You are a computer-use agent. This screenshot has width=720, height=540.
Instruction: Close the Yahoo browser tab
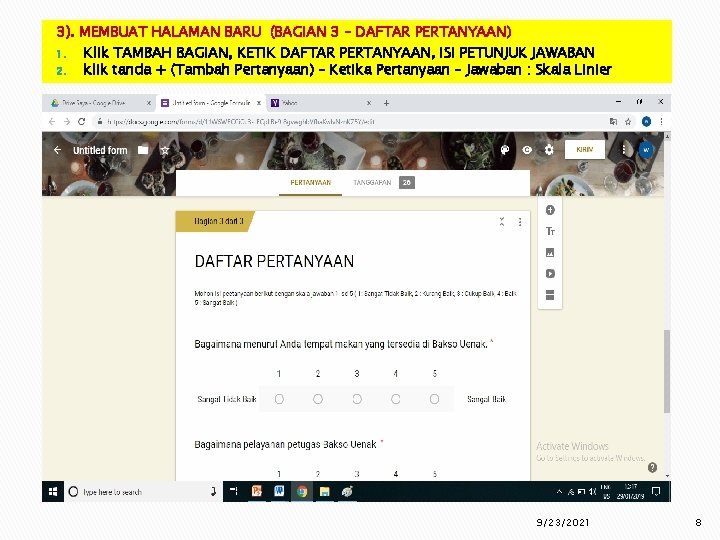point(369,103)
